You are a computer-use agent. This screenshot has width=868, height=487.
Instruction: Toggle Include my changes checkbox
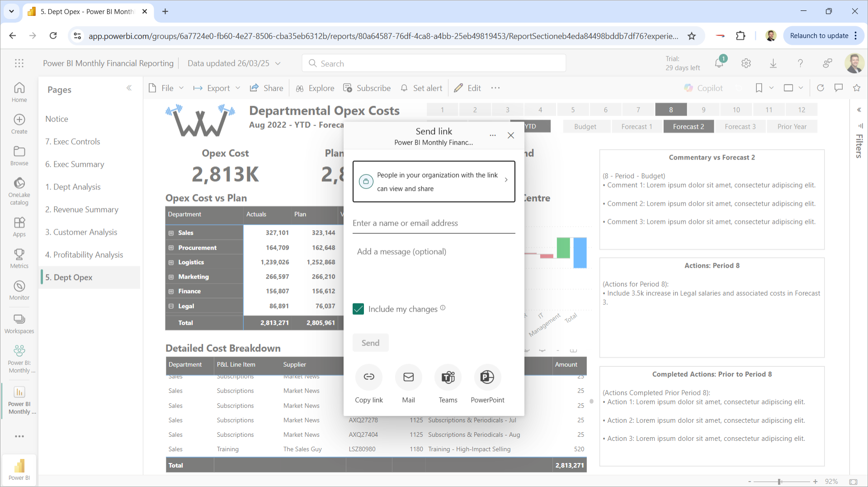359,309
